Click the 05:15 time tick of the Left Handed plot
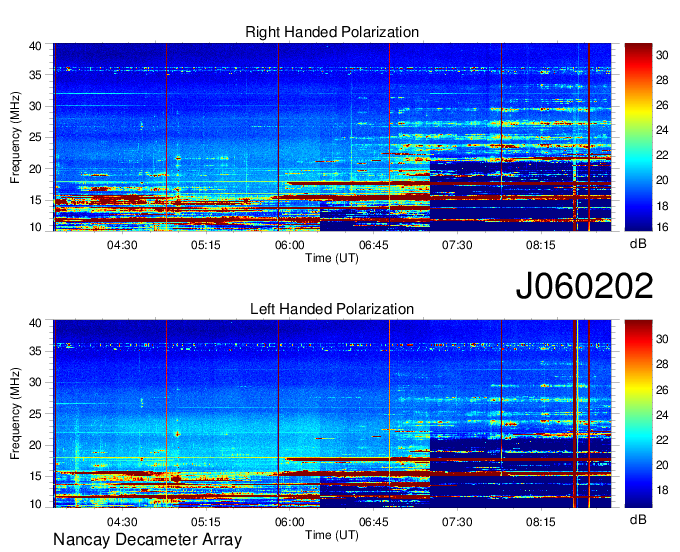Image resolution: width=680 pixels, height=552 pixels. tap(206, 522)
